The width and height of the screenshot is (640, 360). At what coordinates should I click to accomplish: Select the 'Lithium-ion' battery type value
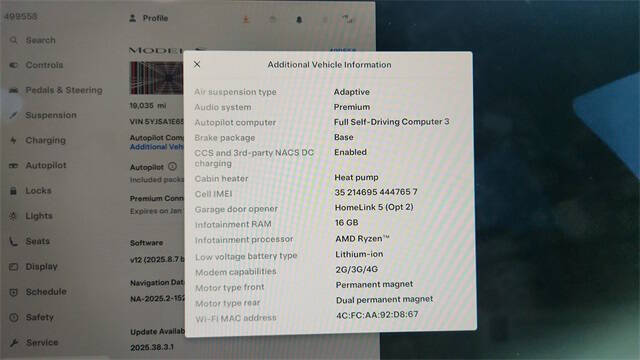359,254
